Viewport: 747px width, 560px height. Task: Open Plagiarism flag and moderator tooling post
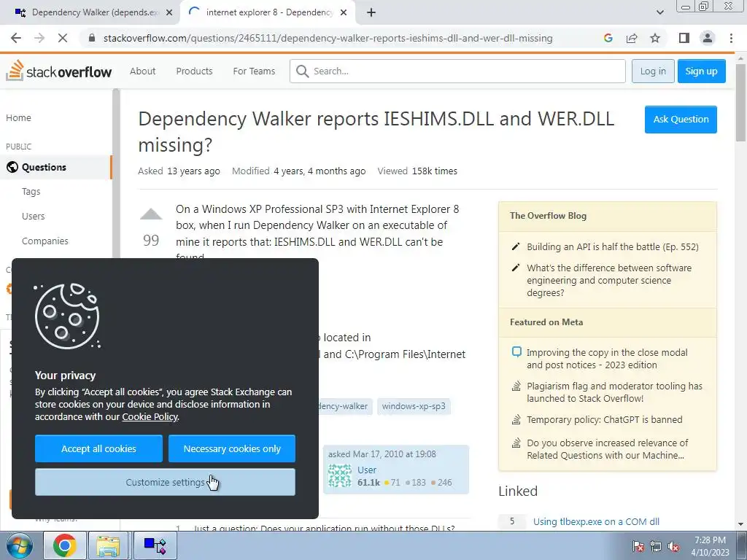[614, 392]
